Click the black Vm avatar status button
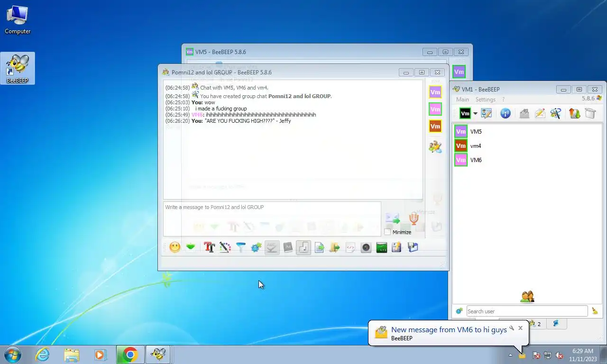 pyautogui.click(x=465, y=113)
